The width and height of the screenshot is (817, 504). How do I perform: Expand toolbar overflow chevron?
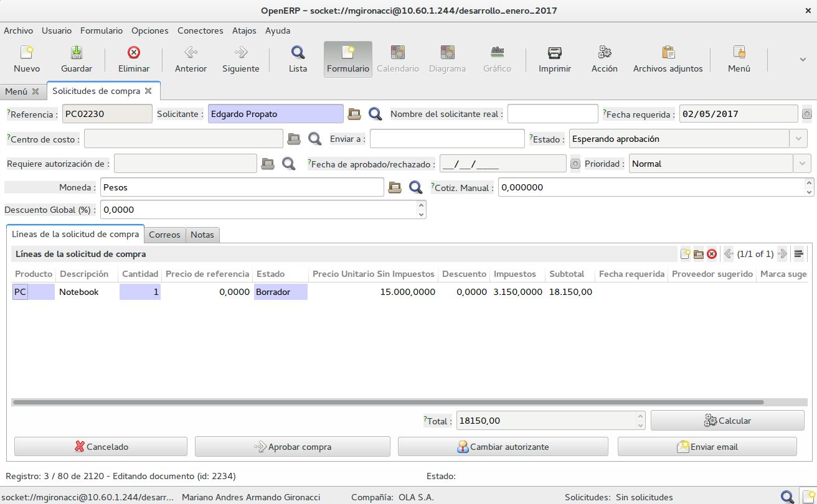803,59
